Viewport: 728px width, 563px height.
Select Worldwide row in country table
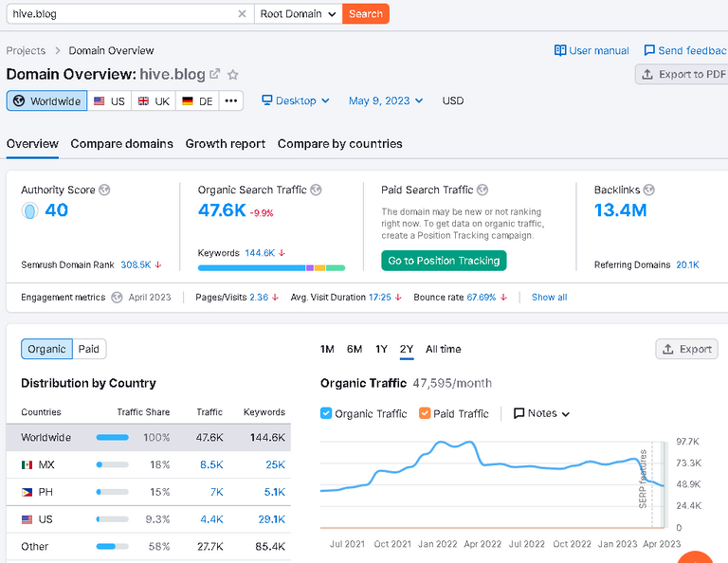click(x=149, y=437)
